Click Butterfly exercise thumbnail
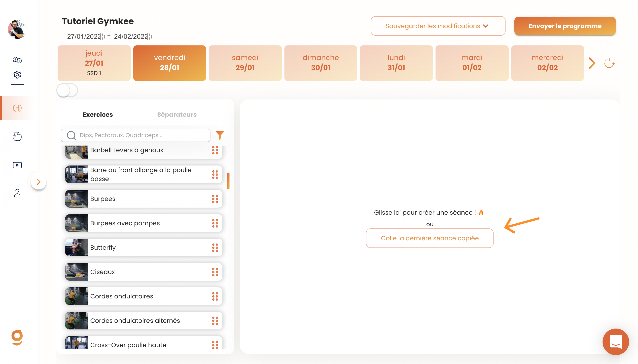This screenshot has height=364, width=638. pos(77,247)
